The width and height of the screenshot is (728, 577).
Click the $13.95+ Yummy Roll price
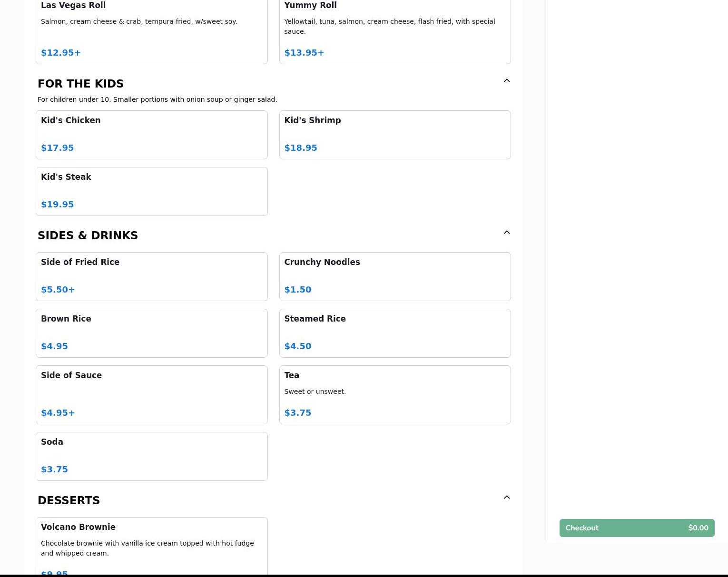pyautogui.click(x=304, y=53)
